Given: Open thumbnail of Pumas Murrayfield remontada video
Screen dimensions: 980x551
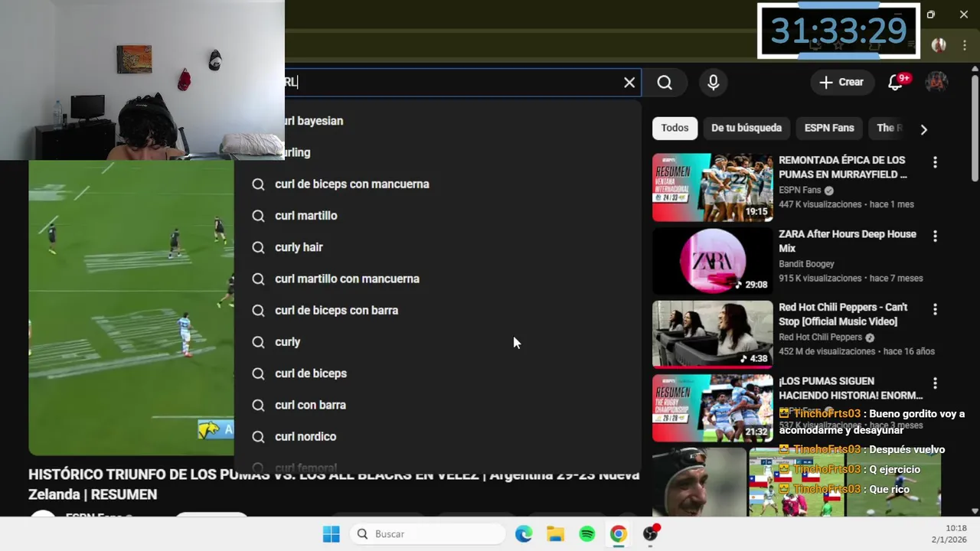Looking at the screenshot, I should [713, 187].
